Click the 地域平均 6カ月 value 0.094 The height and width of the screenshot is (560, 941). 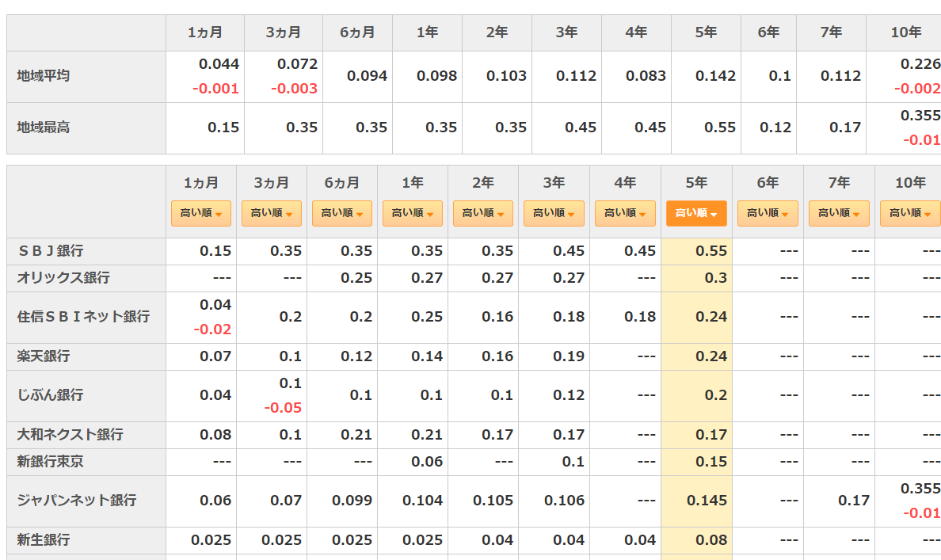point(367,76)
